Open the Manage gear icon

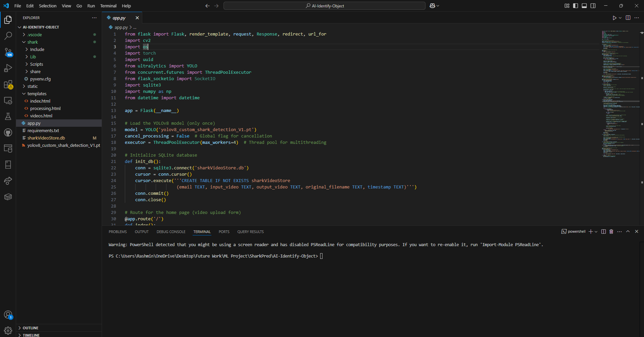tap(8, 331)
